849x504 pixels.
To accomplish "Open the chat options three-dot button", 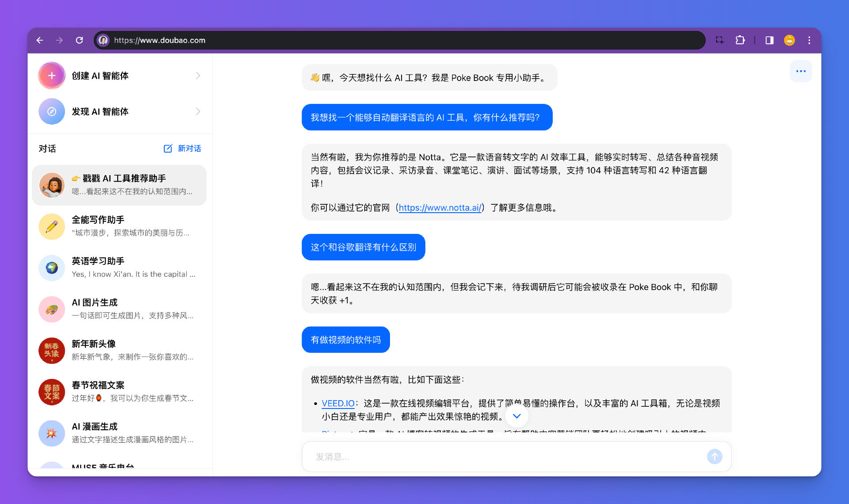I will tap(801, 71).
